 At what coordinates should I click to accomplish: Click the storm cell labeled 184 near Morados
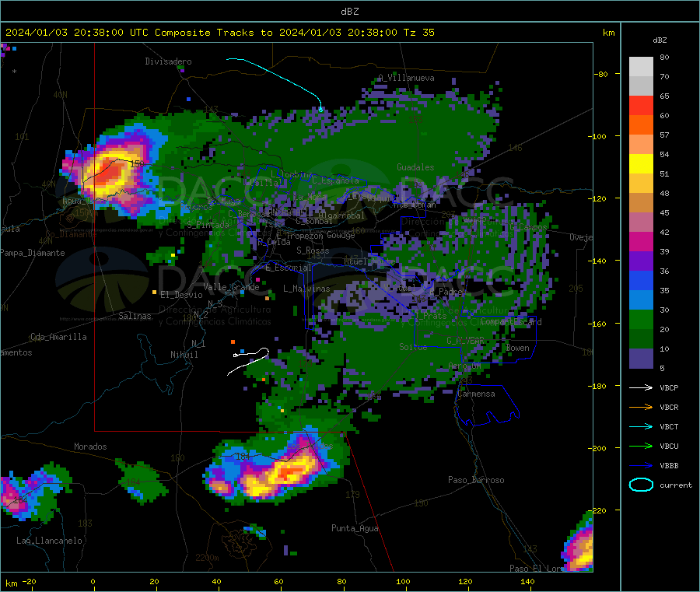click(x=142, y=482)
